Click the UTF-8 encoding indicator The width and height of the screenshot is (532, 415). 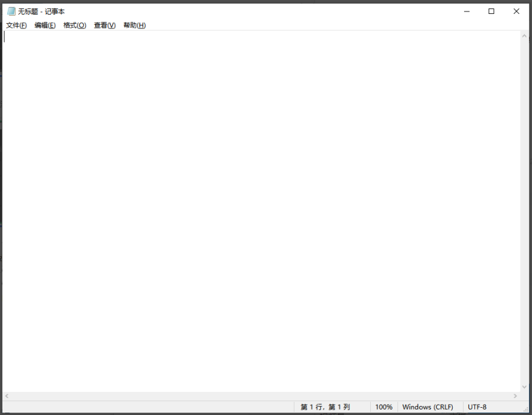point(477,407)
